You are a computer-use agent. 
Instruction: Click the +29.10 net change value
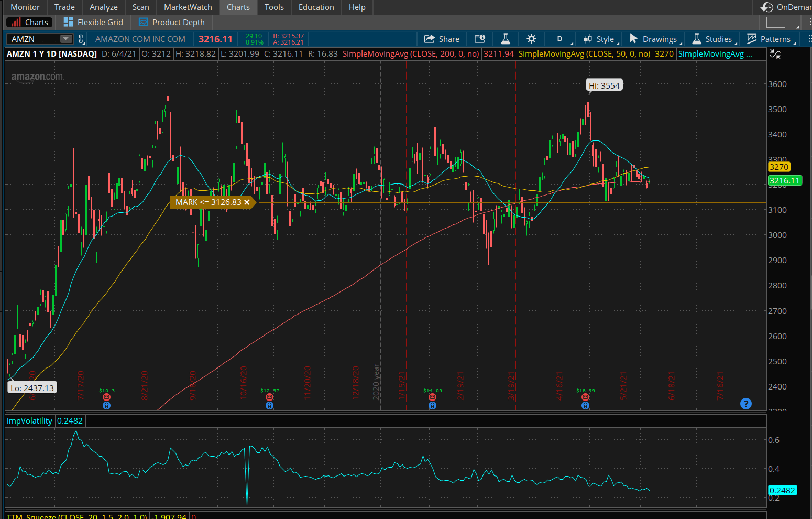pyautogui.click(x=252, y=36)
